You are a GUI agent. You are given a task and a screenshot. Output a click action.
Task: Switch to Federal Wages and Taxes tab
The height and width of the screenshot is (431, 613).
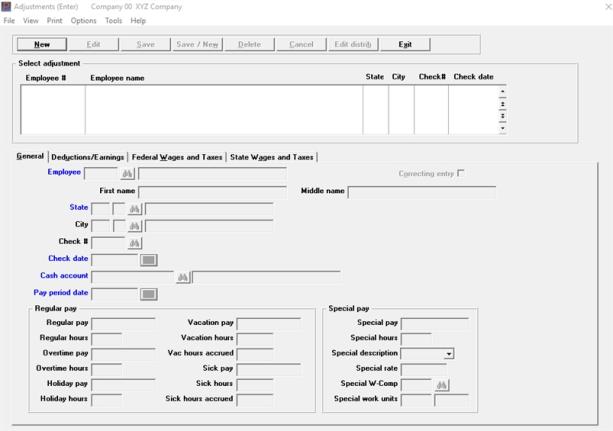tap(177, 157)
